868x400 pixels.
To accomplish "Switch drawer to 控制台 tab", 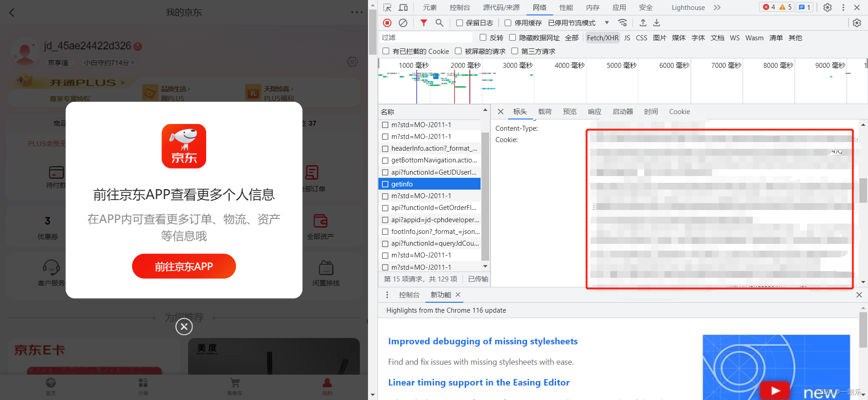I will (x=409, y=295).
